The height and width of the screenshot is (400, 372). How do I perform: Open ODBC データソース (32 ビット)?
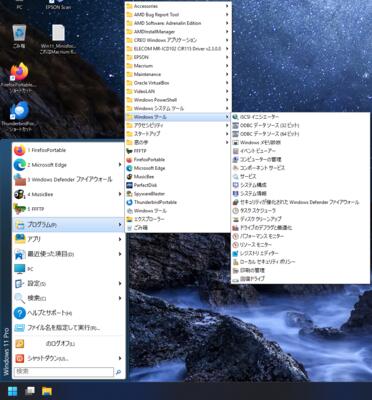(301, 125)
